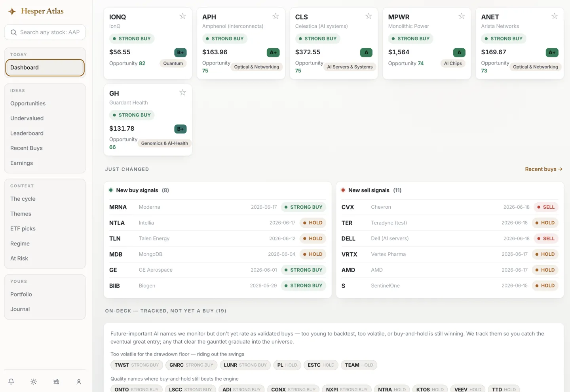Open the DELL sell signal row
Image resolution: width=570 pixels, height=392 pixels.
point(450,238)
